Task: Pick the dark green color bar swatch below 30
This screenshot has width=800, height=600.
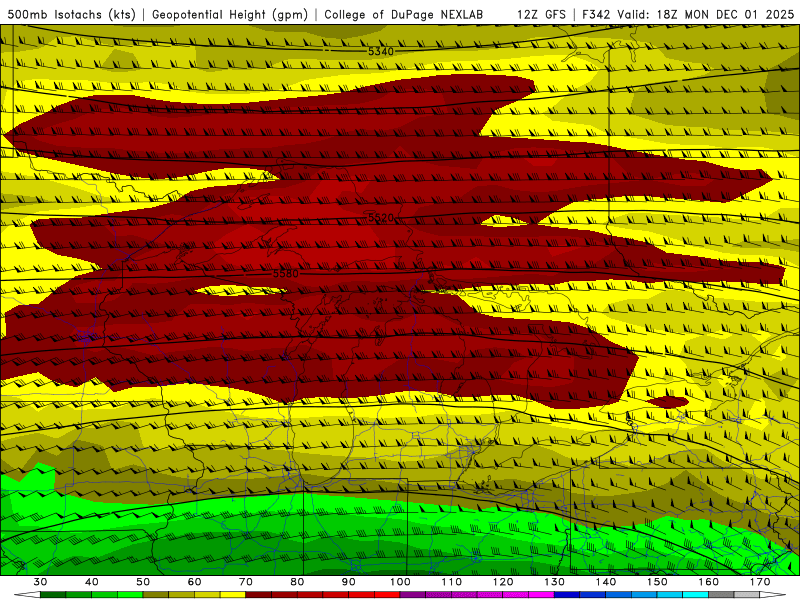Action: click(53, 595)
